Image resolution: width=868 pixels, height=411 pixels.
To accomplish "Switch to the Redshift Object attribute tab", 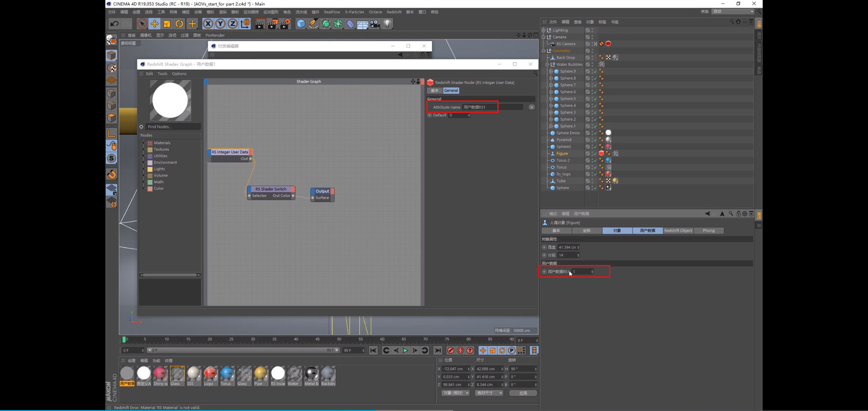I will [678, 231].
